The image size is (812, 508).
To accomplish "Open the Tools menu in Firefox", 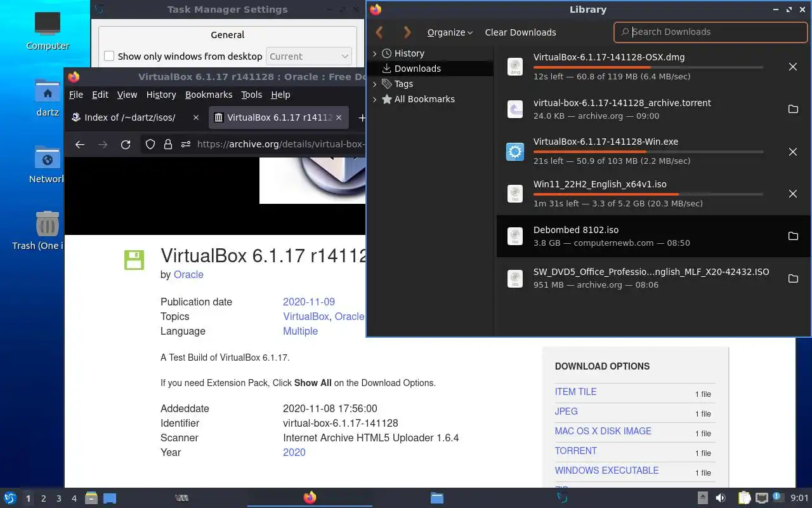I will tap(251, 95).
